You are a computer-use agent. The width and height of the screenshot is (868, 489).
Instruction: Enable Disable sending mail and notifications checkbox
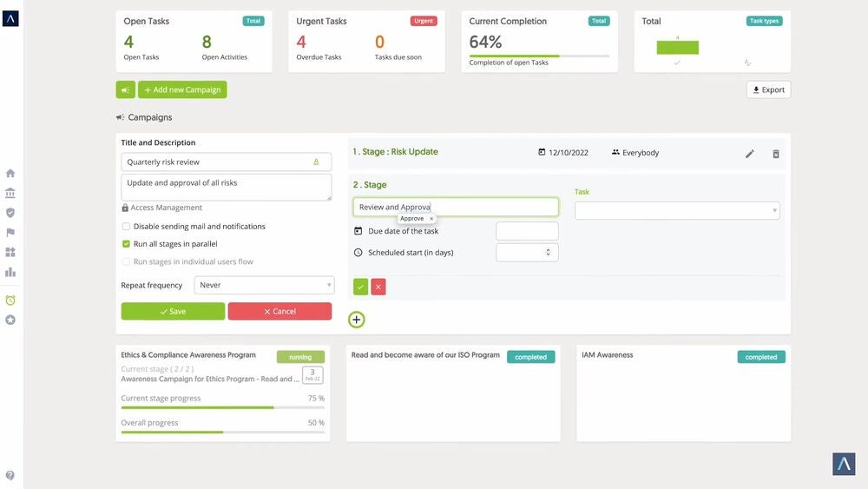[127, 227]
